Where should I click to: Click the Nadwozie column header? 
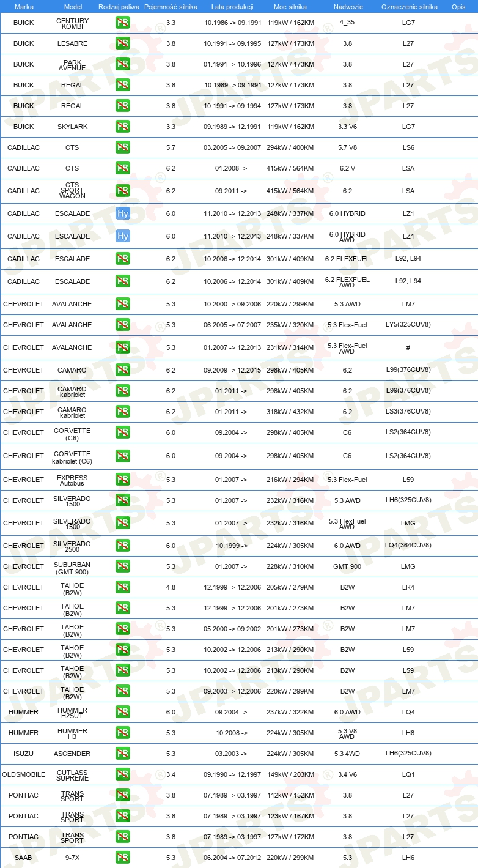pyautogui.click(x=347, y=6)
